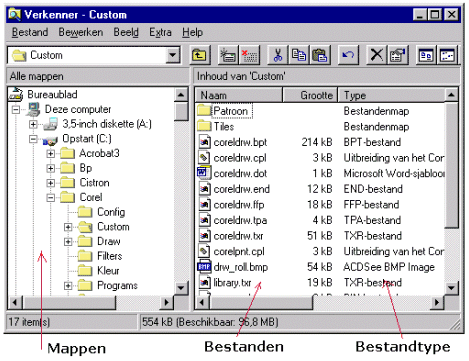Select the coreldrw.ffp file name
Screen dimensions: 469x361
pyautogui.click(x=239, y=205)
